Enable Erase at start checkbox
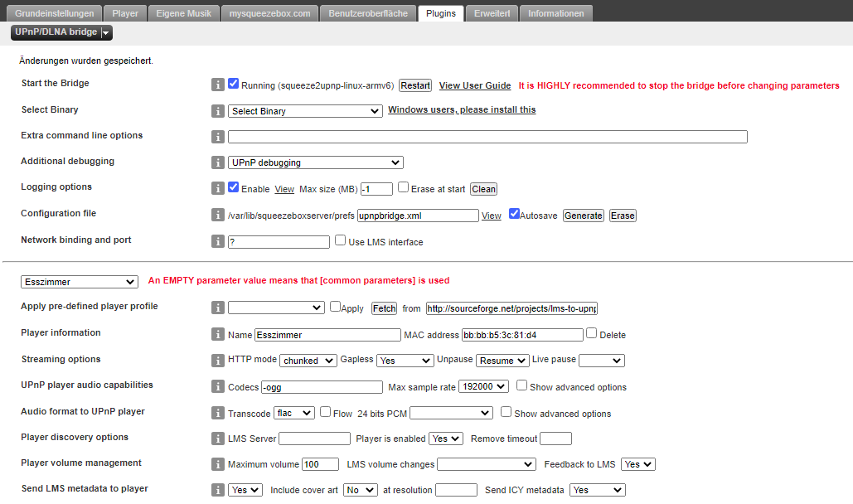Image resolution: width=853 pixels, height=504 pixels. tap(403, 187)
